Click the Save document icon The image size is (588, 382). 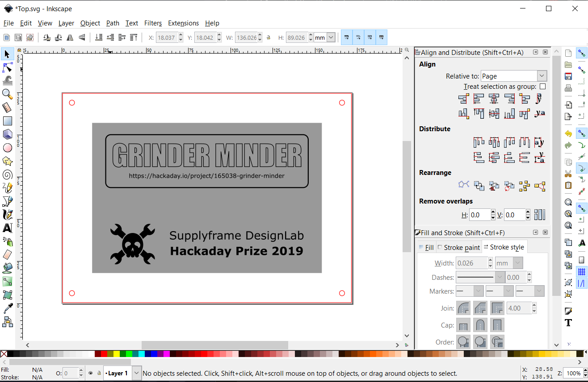(x=568, y=76)
